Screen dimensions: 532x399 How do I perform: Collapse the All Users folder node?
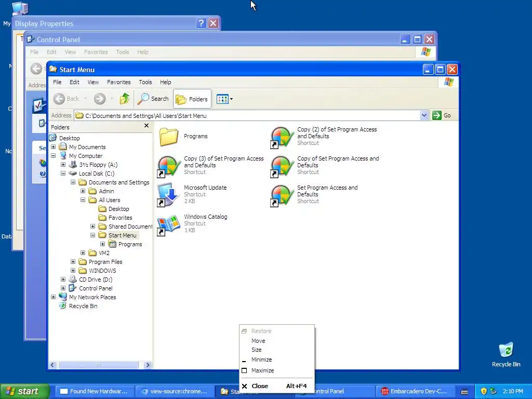83,200
